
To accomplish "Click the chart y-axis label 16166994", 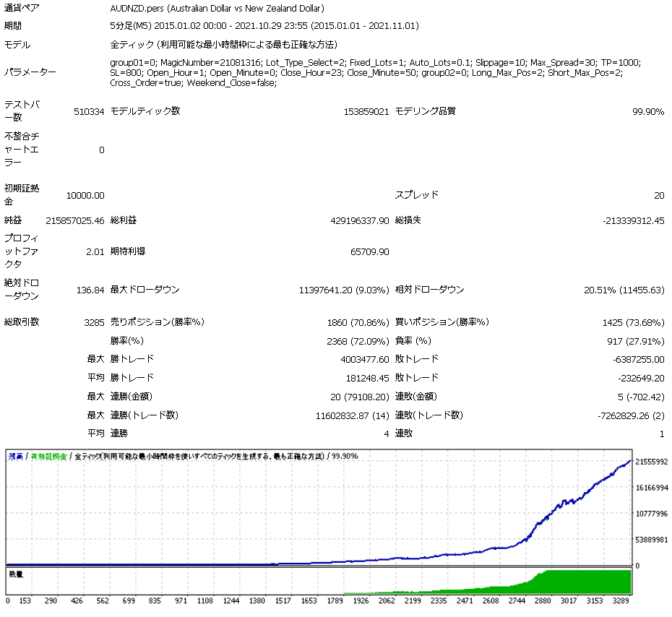I will (x=652, y=488).
